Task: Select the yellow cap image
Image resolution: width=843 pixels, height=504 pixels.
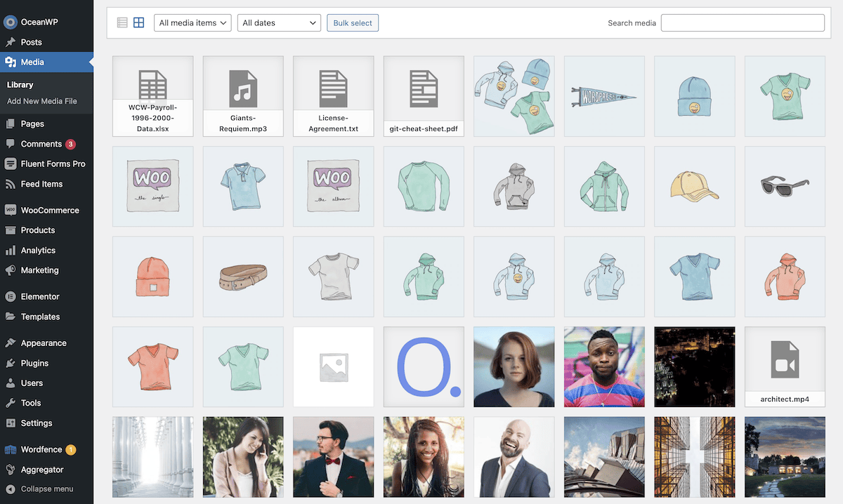Action: pyautogui.click(x=695, y=186)
